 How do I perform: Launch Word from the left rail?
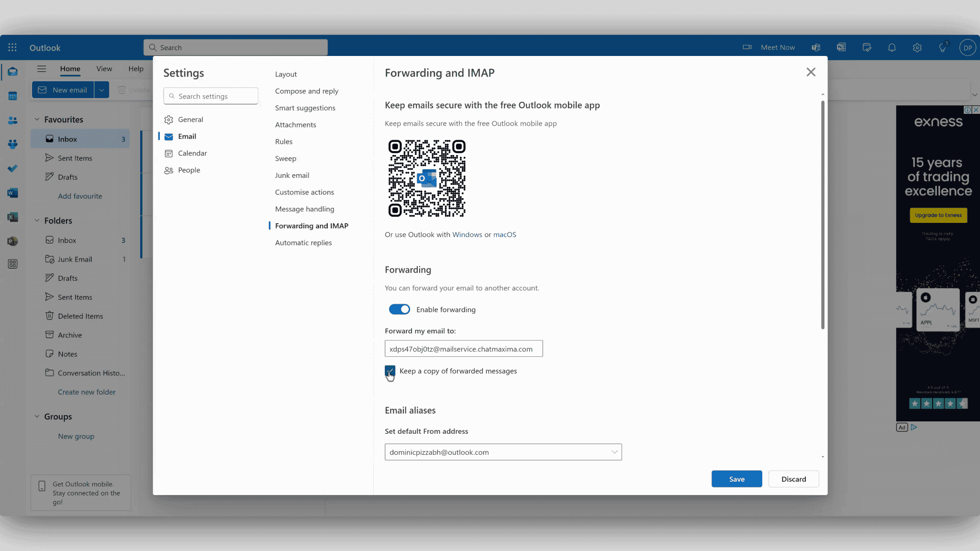pos(12,193)
